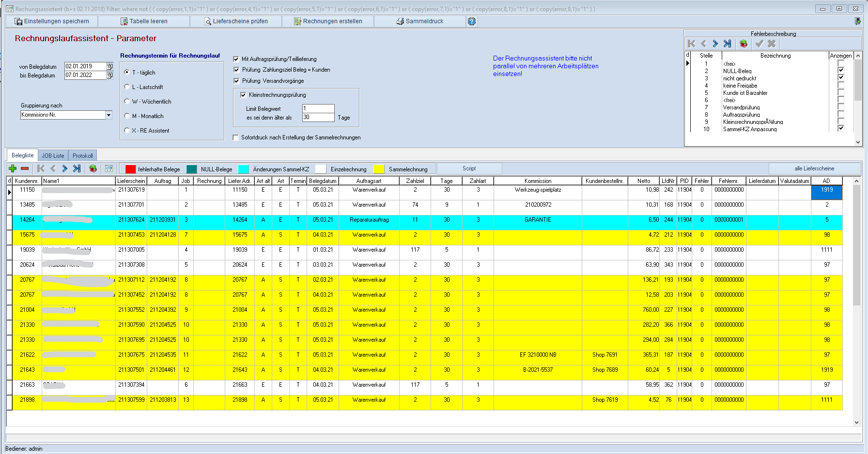Uncheck Prüfung Versandvorgänge checkbox
Image resolution: width=868 pixels, height=454 pixels.
[236, 81]
